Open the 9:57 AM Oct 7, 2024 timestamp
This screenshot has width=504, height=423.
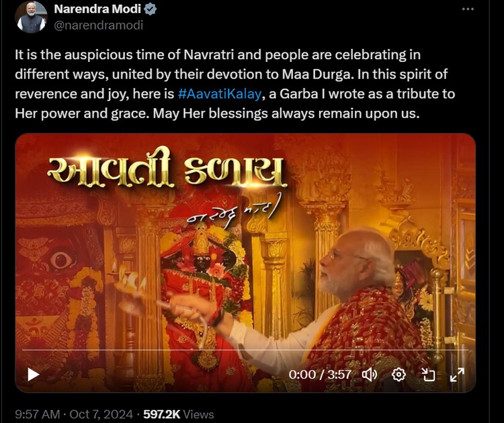pos(74,414)
